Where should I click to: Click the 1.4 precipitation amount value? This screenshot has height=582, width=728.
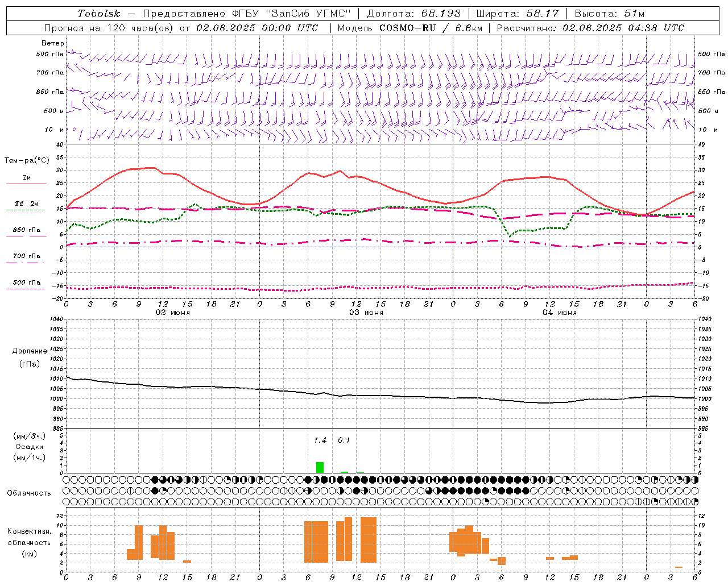click(320, 440)
